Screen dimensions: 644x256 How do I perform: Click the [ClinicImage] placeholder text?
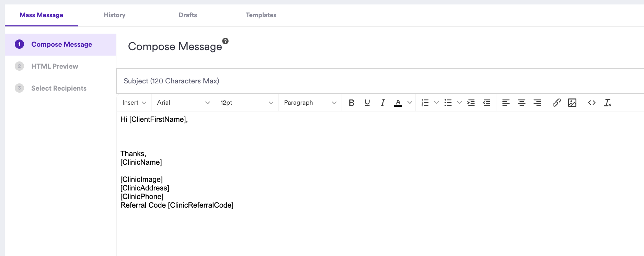coord(141,179)
